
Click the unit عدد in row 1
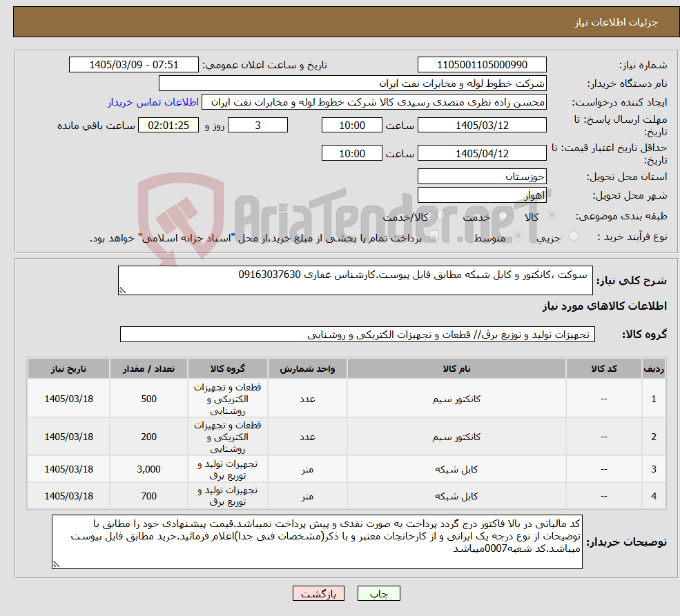(307, 399)
